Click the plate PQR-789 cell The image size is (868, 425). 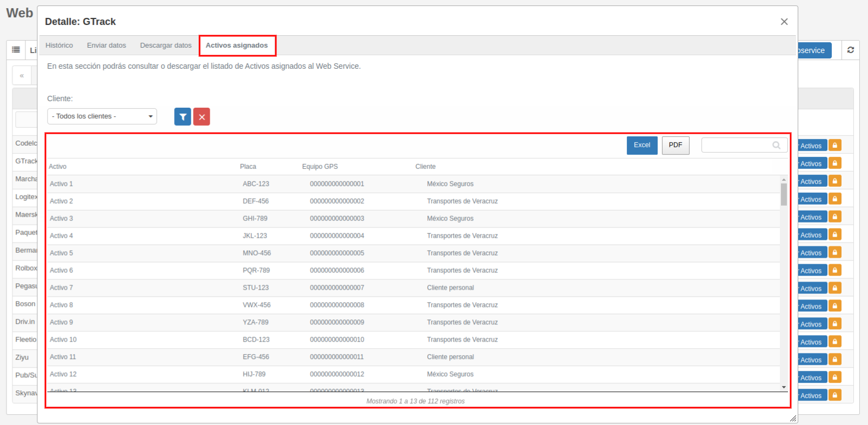pos(256,271)
